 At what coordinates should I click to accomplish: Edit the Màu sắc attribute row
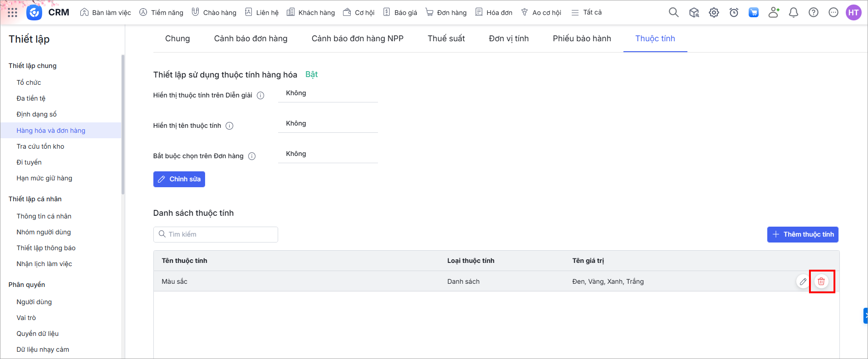tap(803, 281)
